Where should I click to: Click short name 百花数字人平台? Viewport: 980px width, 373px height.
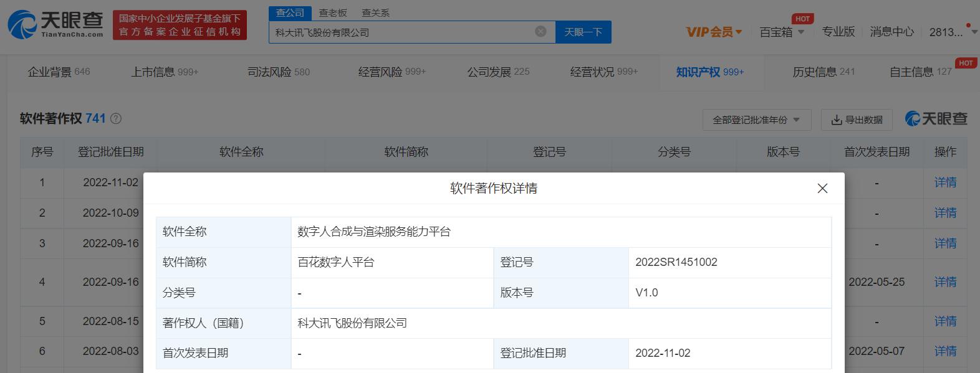pyautogui.click(x=336, y=262)
